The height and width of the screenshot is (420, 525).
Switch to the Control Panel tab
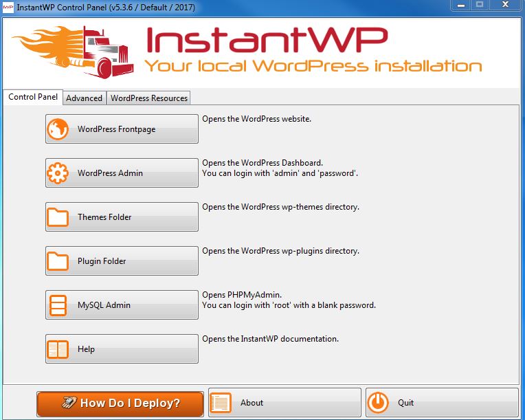tap(33, 97)
